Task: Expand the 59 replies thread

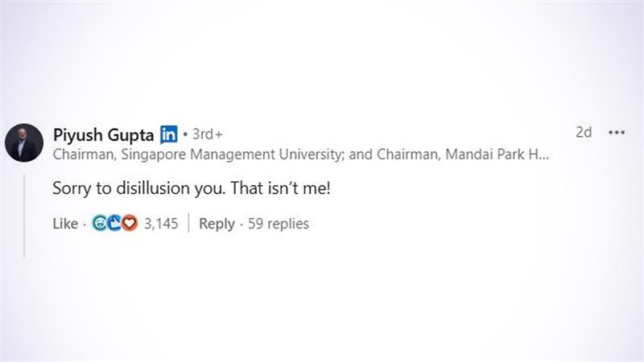Action: 278,224
